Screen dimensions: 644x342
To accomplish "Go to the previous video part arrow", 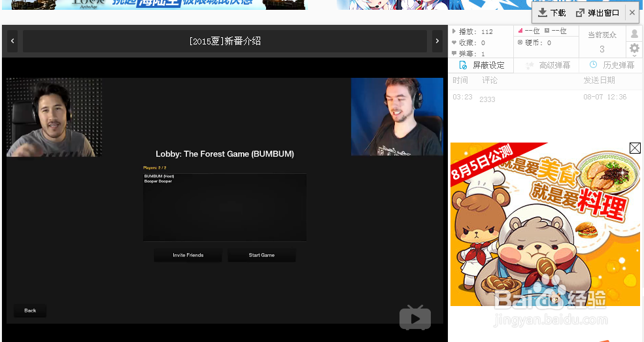I will (12, 41).
